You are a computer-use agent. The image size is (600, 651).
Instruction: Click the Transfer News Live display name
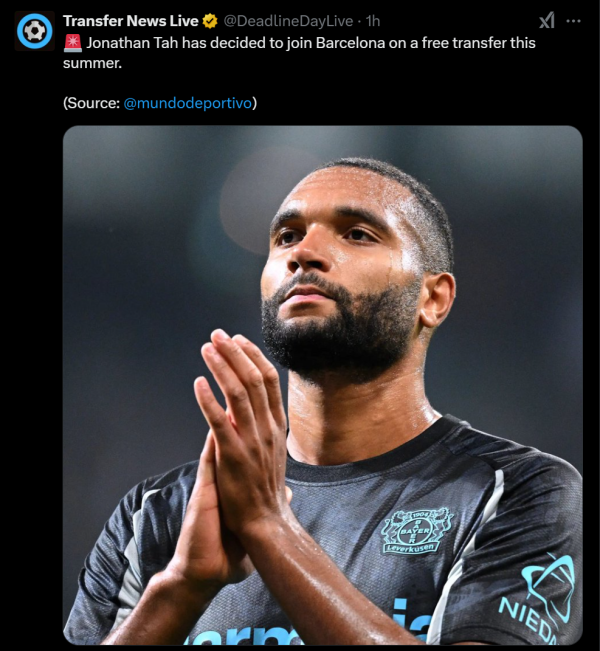coord(131,21)
